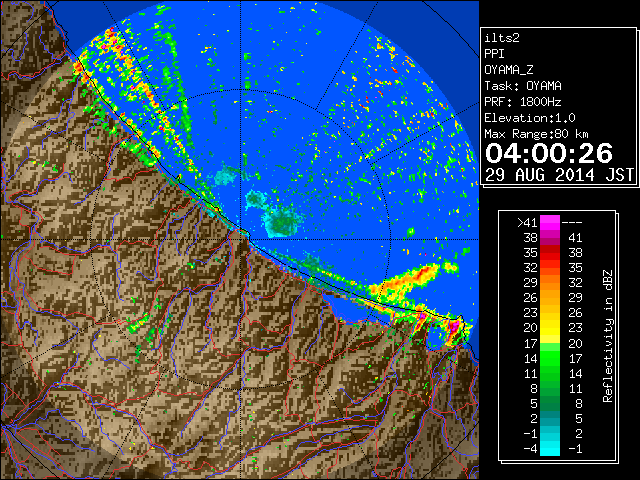Pick the bright green 14–17 dBZ swatch
640x480 pixels.
550,358
